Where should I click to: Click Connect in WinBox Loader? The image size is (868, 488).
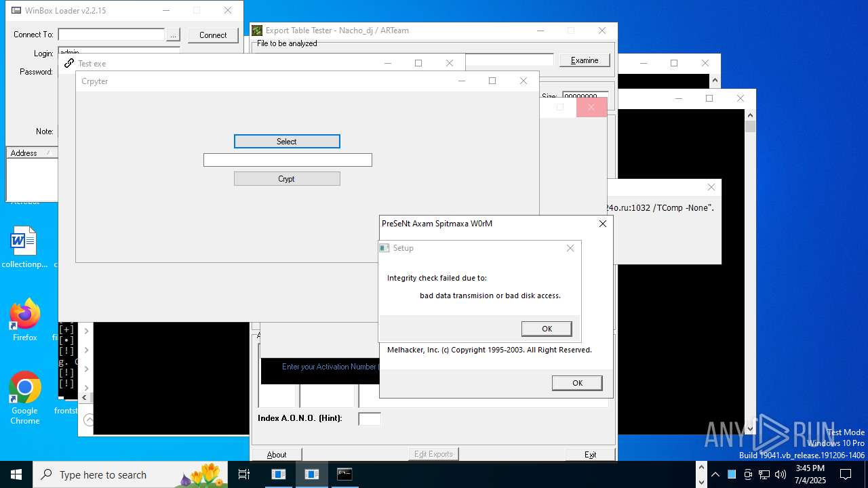tap(213, 35)
